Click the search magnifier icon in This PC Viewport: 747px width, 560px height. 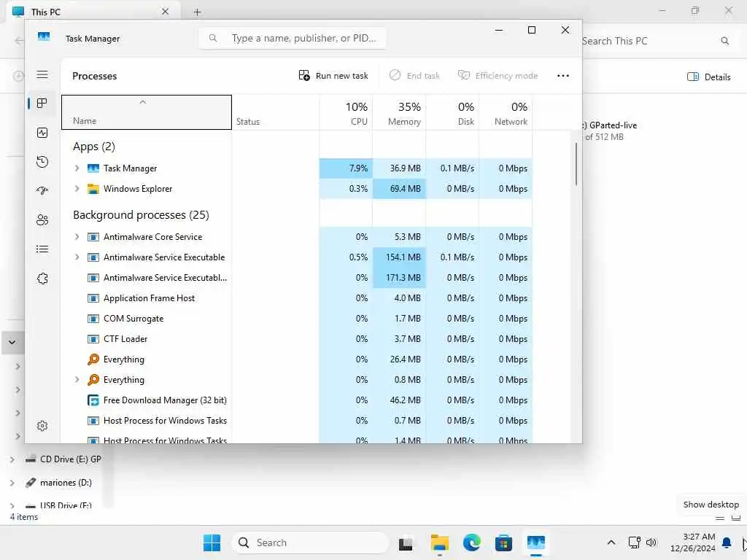pyautogui.click(x=725, y=41)
